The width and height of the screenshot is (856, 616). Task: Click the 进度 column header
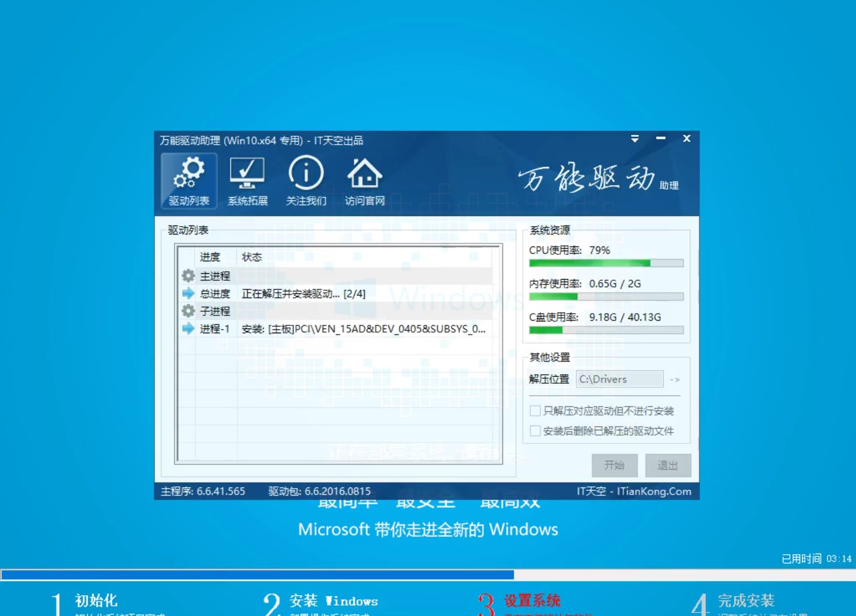coord(210,257)
